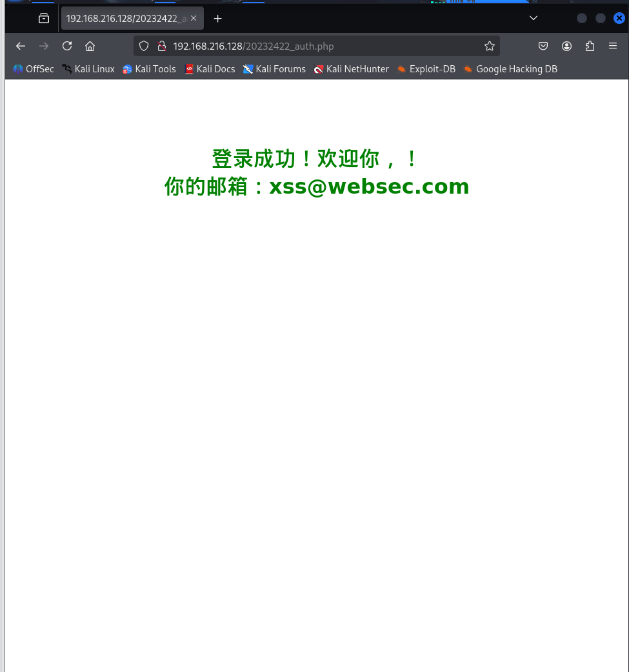Open the hamburger application menu

pyautogui.click(x=613, y=46)
